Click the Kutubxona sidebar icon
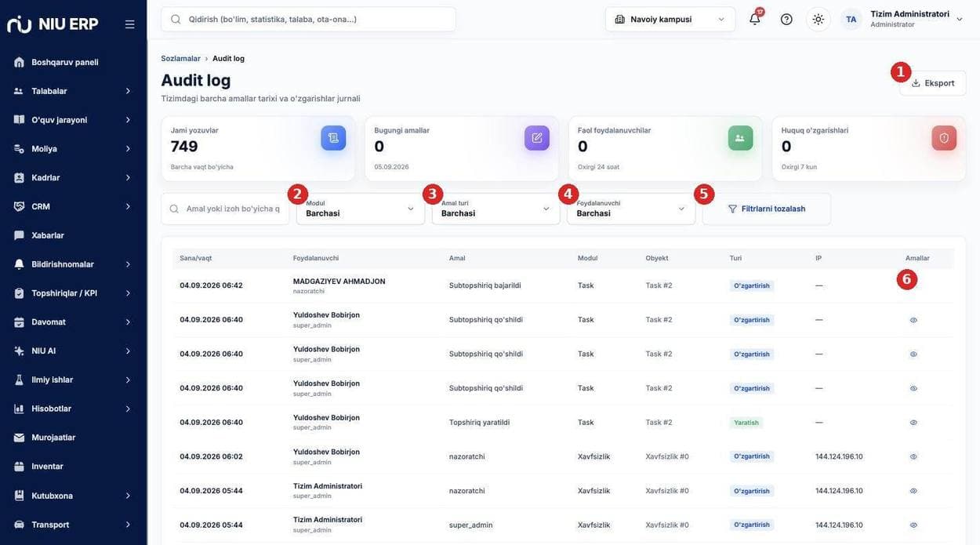This screenshot has width=980, height=545. [19, 496]
